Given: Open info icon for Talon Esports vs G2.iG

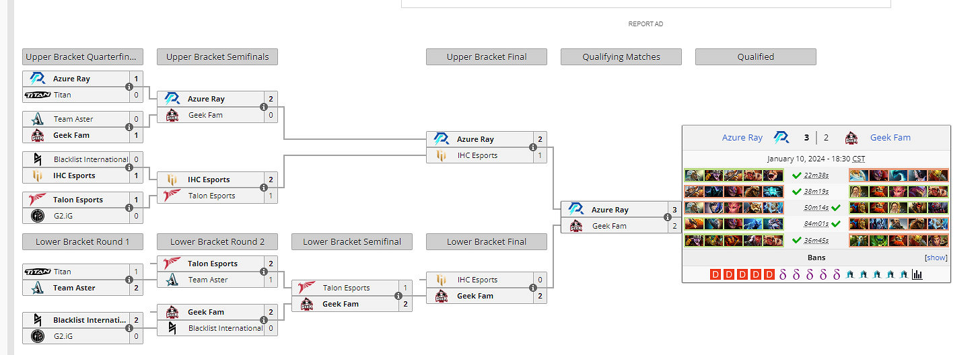Looking at the screenshot, I should point(129,208).
